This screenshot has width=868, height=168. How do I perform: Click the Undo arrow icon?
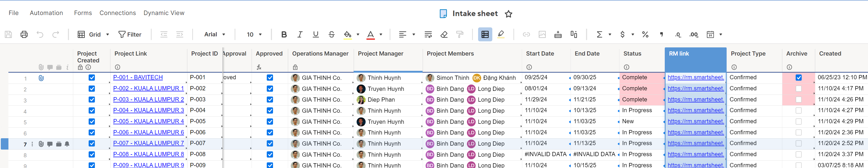(40, 34)
